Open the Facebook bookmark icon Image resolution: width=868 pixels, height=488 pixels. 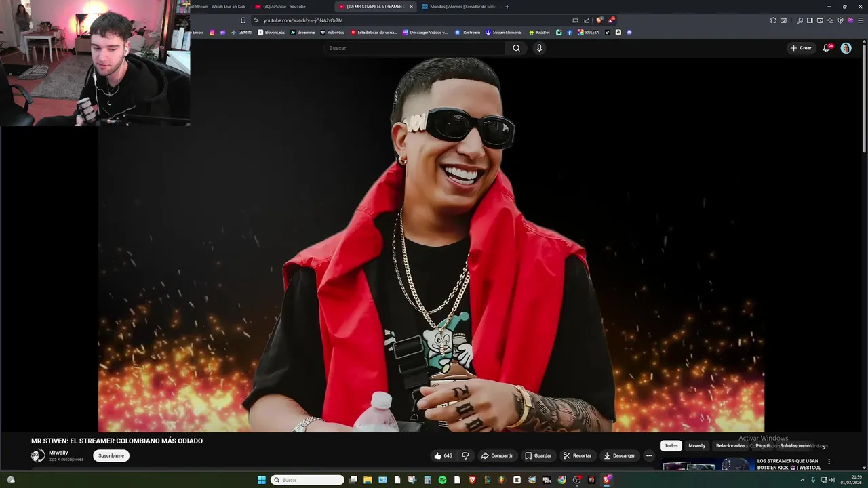point(570,33)
